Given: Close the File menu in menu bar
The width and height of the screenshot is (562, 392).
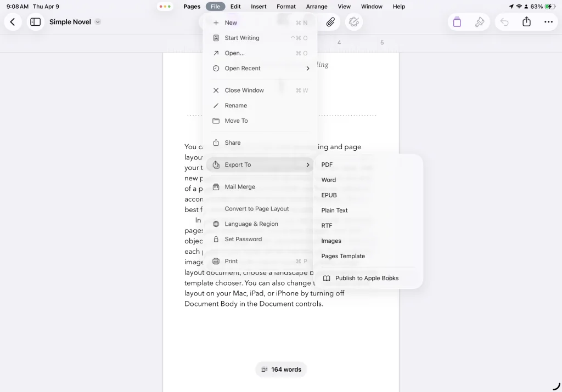Looking at the screenshot, I should (215, 7).
